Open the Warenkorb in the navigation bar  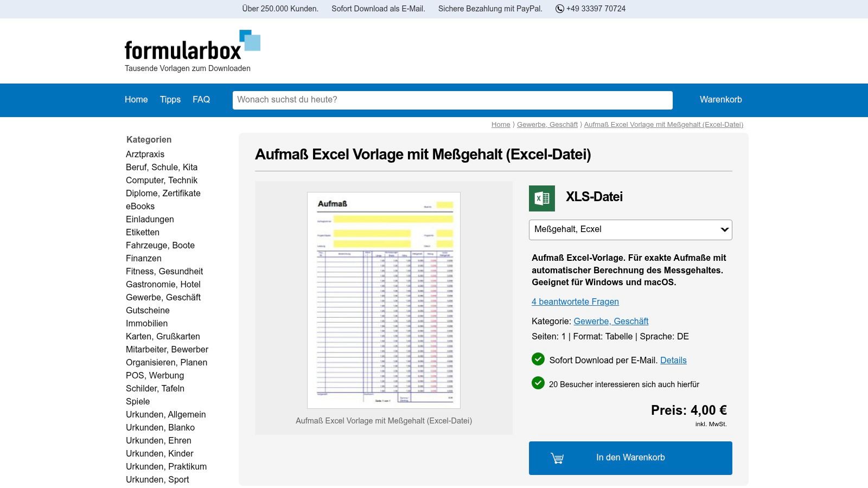721,100
